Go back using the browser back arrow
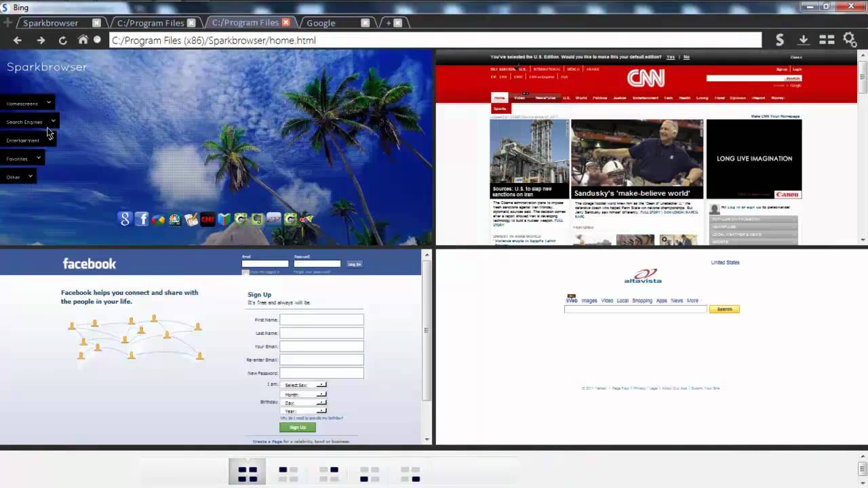Viewport: 868px width, 488px height. 18,41
